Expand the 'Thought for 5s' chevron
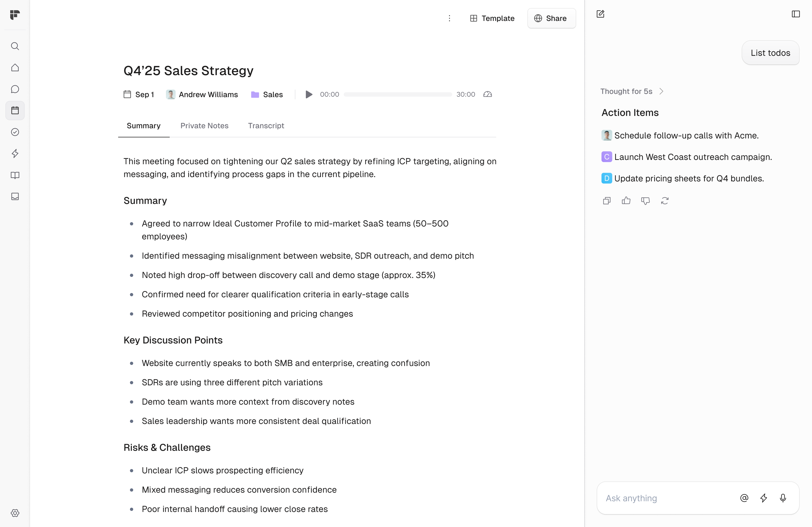 [661, 91]
